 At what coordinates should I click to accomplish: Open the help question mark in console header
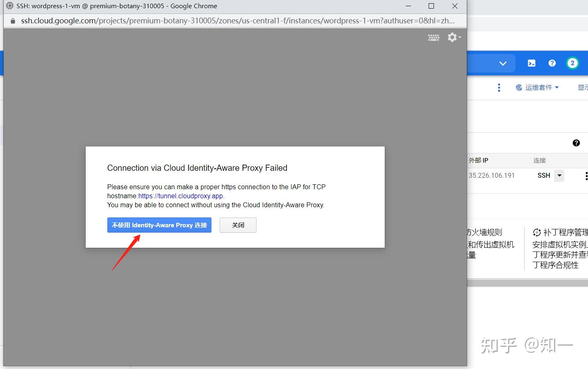[552, 63]
